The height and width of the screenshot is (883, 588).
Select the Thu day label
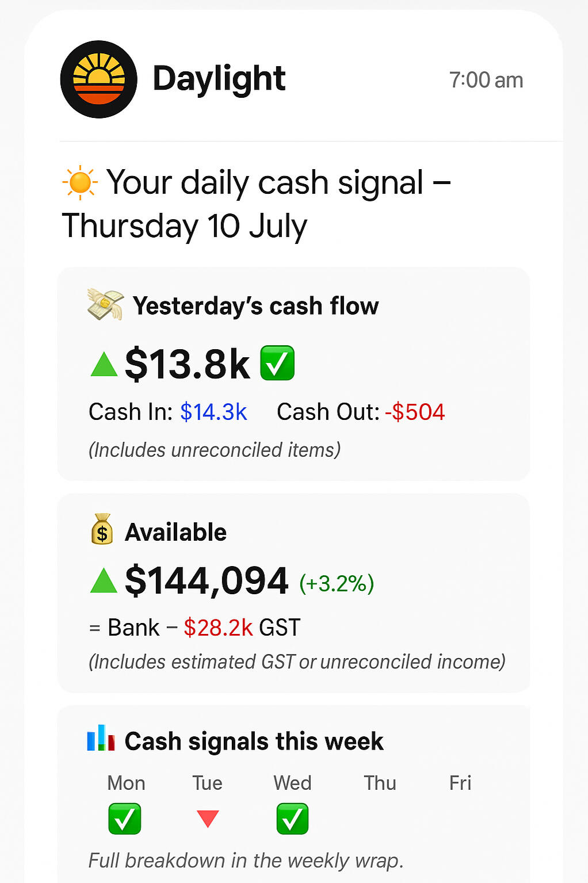380,783
